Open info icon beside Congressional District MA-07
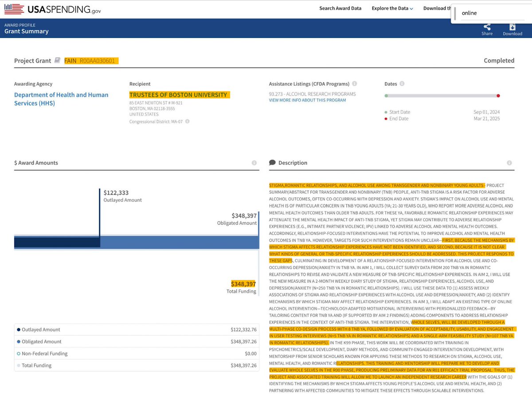 188,121
